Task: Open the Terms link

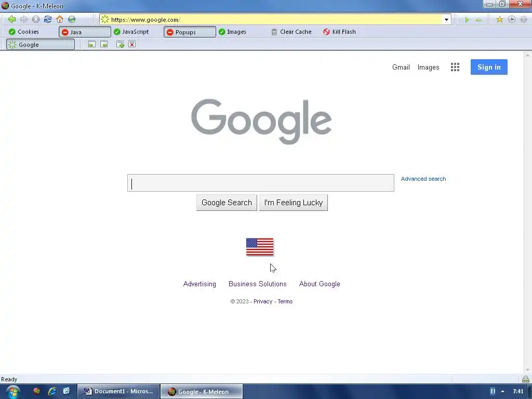Action: pos(285,301)
